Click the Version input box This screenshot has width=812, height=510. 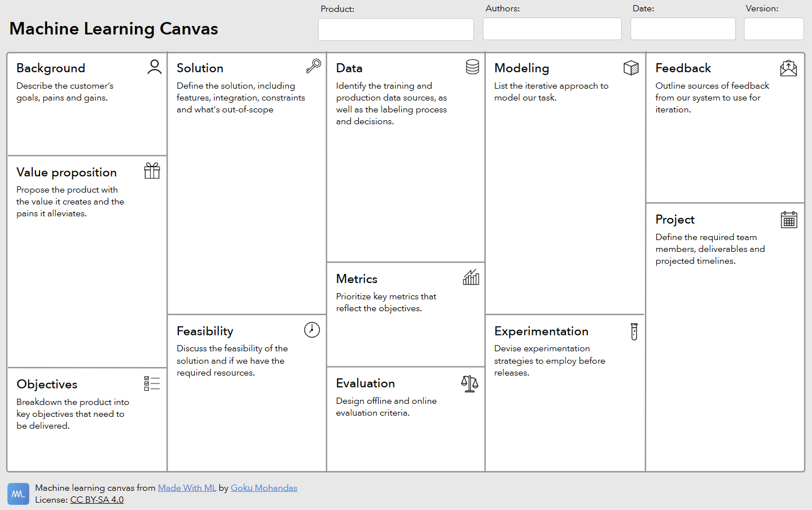point(773,29)
